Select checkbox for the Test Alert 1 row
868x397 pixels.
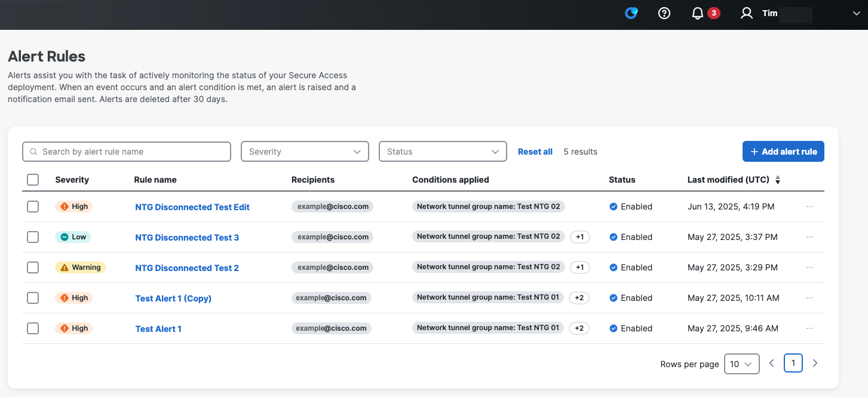click(x=33, y=328)
